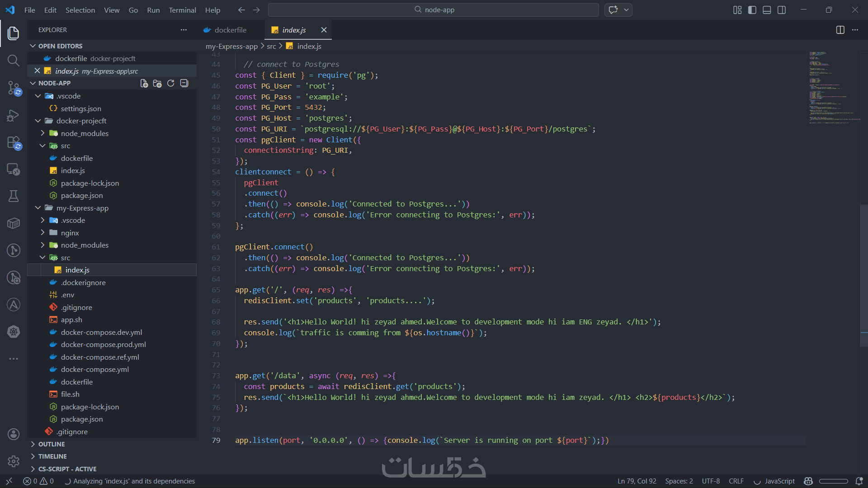Split the editor to the right
868x488 pixels.
(840, 30)
